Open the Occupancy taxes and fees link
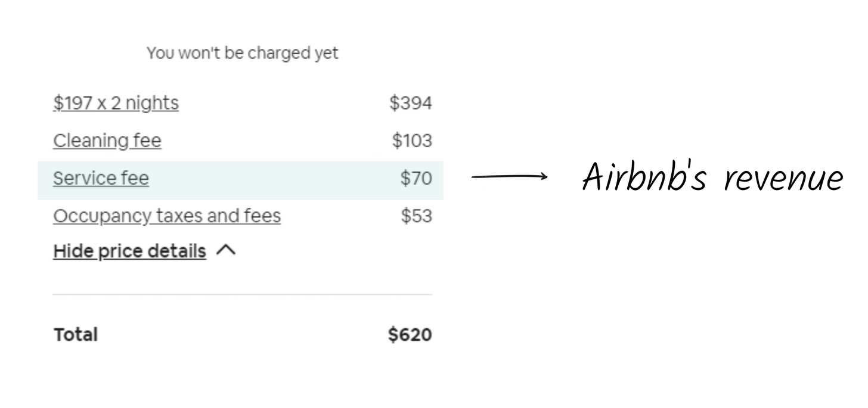868x408 pixels. [x=167, y=216]
